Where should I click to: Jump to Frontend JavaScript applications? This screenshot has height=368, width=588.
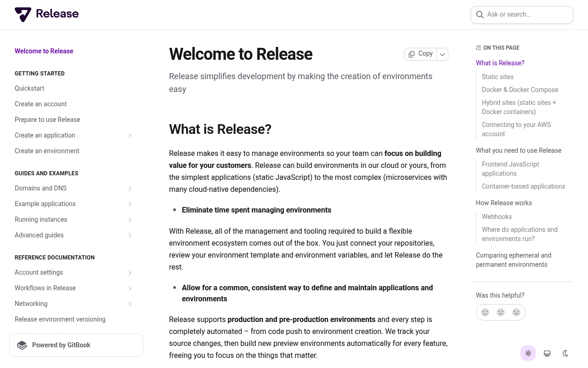click(x=510, y=169)
